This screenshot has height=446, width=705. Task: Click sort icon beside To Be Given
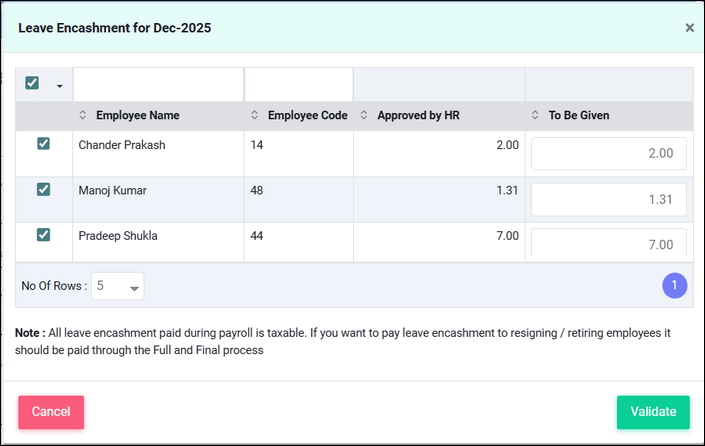pyautogui.click(x=535, y=116)
